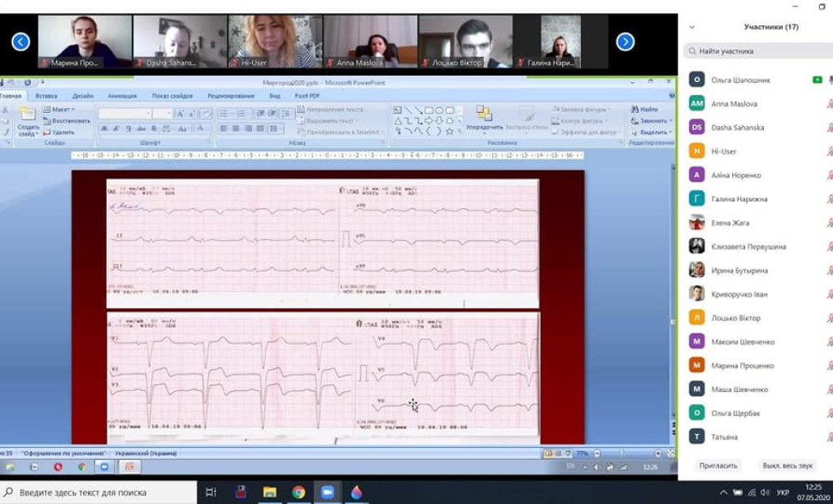Switch to the Вставка ribbon tab
Viewport: 833px width, 504px height.
point(46,95)
